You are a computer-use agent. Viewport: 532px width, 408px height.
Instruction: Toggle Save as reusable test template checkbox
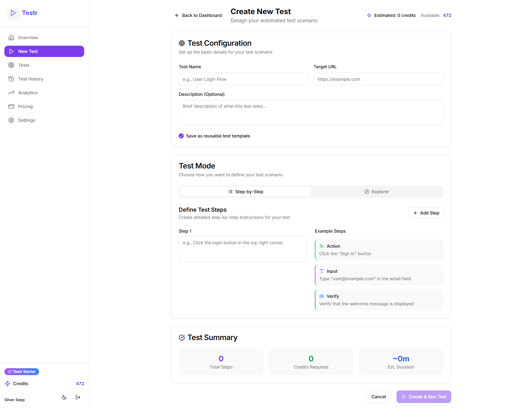(x=181, y=136)
